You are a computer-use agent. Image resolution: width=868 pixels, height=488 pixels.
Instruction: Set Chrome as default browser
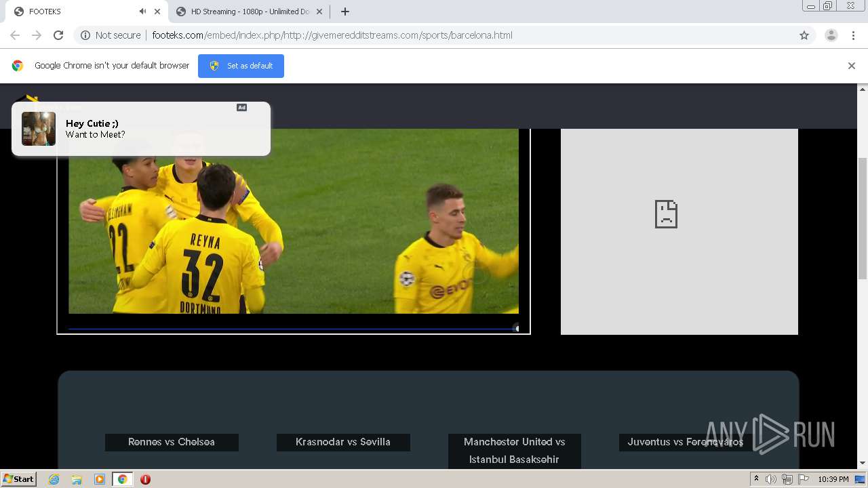241,66
